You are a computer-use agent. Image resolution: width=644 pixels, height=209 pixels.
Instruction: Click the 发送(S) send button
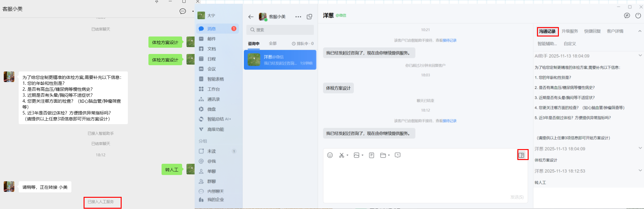(x=517, y=197)
